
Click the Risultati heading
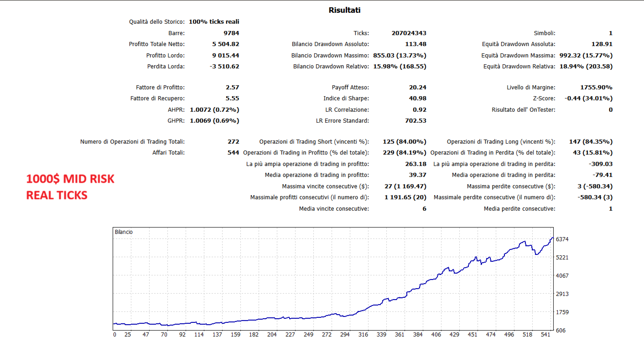pyautogui.click(x=344, y=10)
